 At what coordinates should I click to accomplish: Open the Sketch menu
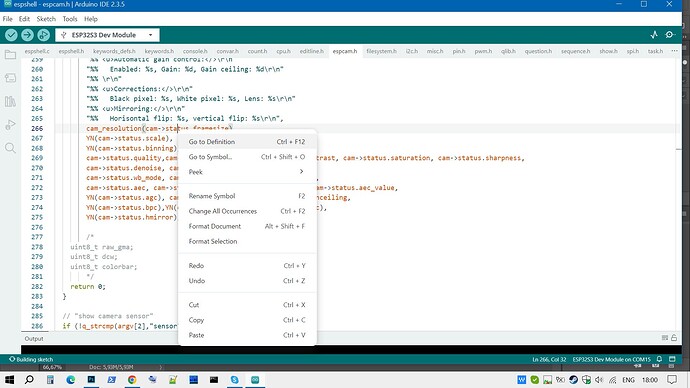(x=46, y=19)
